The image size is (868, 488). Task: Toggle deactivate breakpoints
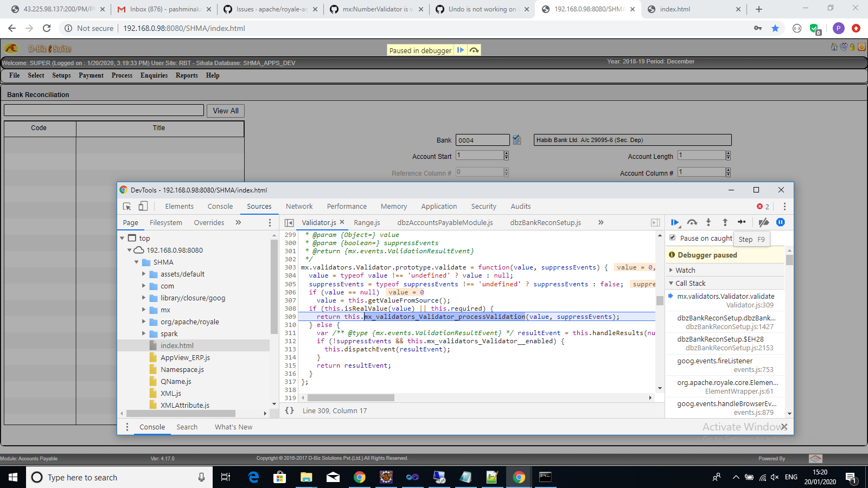pyautogui.click(x=764, y=222)
